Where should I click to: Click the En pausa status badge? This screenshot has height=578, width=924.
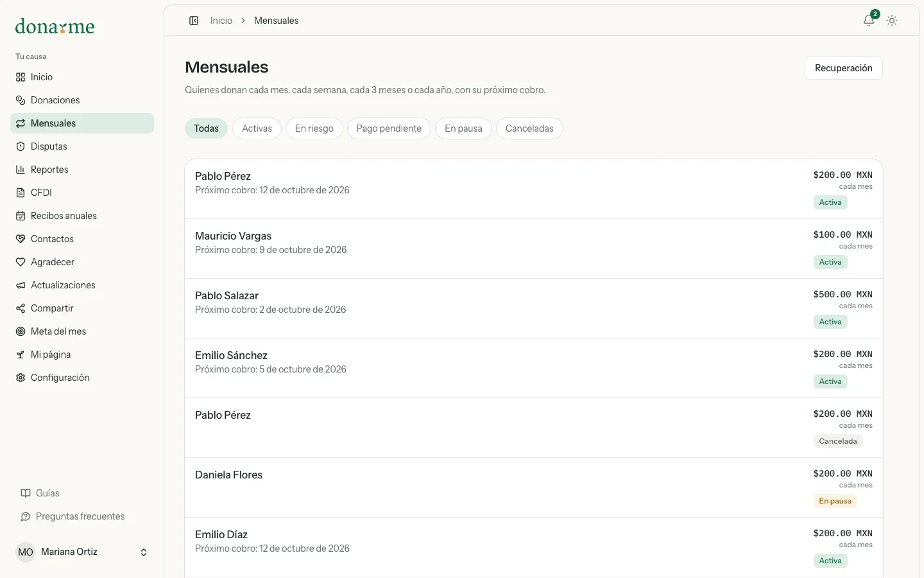(x=835, y=501)
